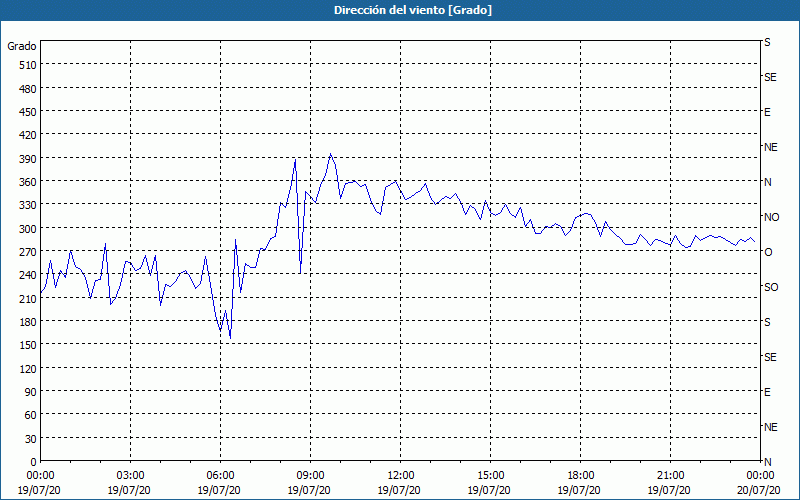
Task: Click the O compass label at 270 level
Action: coord(768,252)
